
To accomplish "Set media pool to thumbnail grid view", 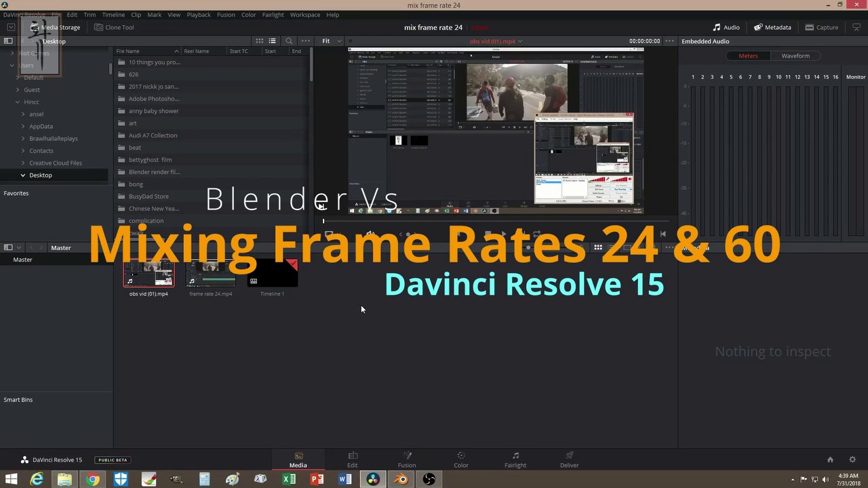I will [598, 247].
